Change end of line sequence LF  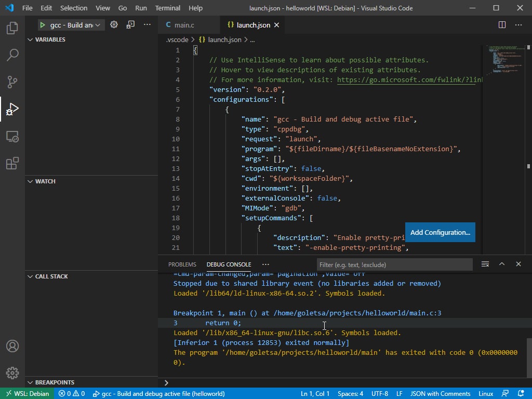[x=400, y=394]
